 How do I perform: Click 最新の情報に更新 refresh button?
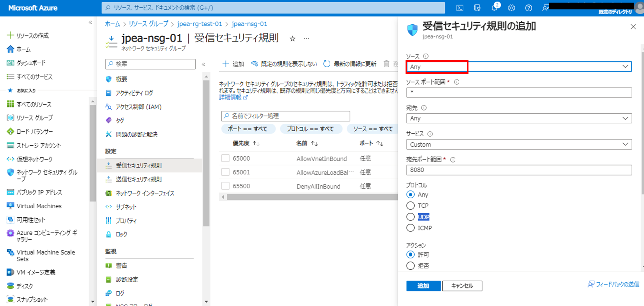point(350,64)
